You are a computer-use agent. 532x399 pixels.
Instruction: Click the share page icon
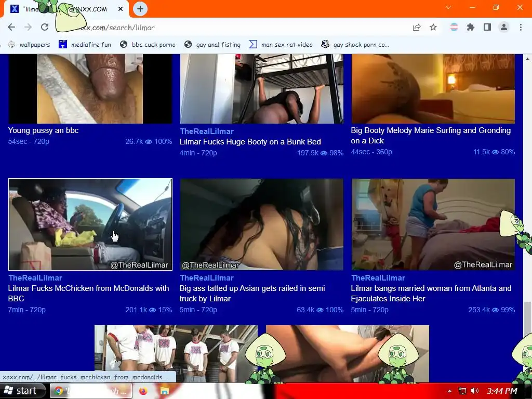[417, 28]
